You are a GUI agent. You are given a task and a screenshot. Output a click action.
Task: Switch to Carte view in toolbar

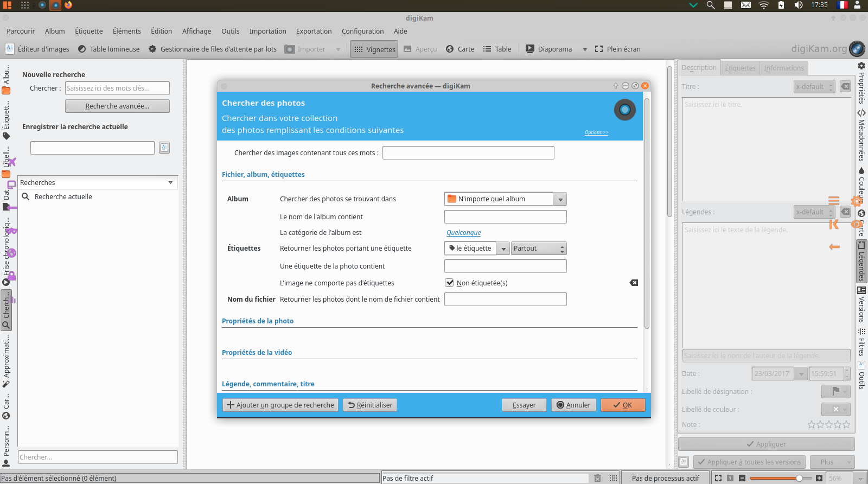click(x=460, y=49)
